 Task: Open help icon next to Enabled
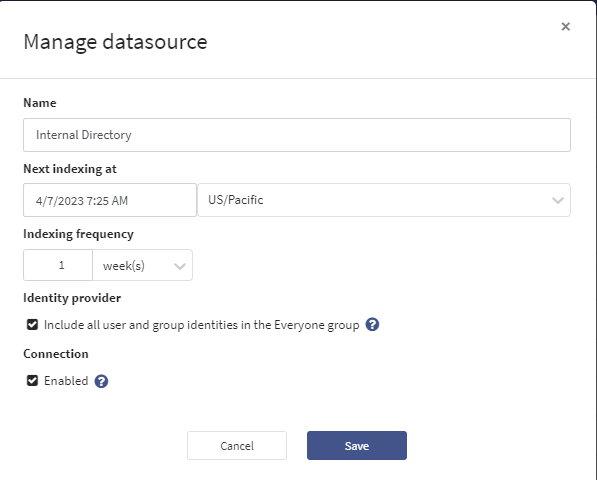101,381
